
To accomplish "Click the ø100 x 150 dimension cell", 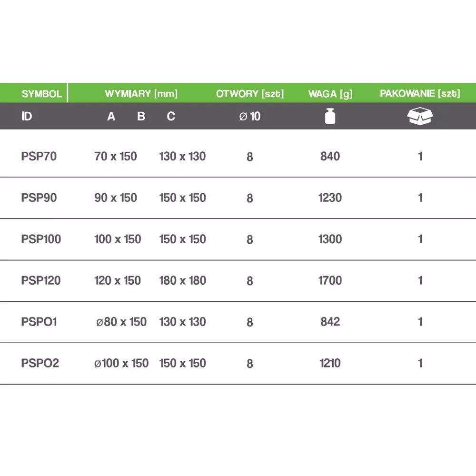I will click(121, 363).
